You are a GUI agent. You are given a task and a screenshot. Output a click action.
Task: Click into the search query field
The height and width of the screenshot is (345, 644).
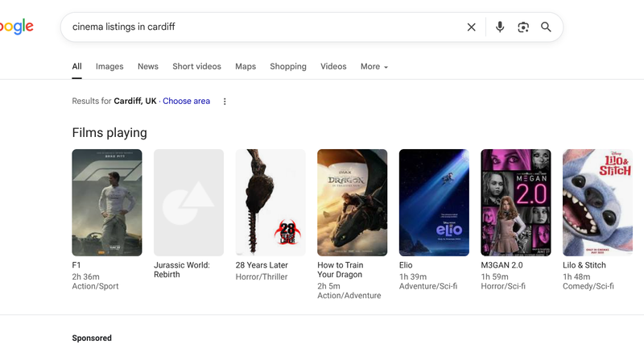(x=263, y=27)
